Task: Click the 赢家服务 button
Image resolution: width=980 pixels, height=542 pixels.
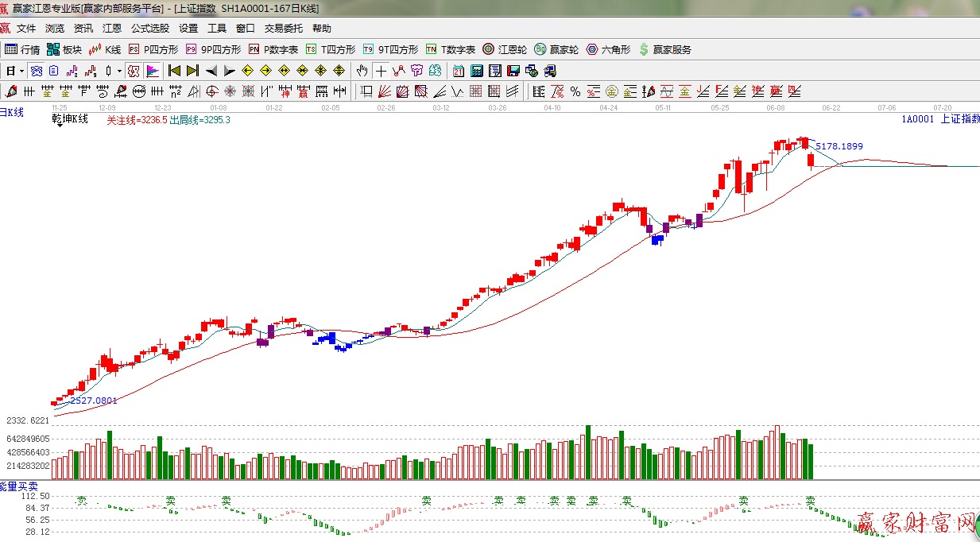Action: pos(665,49)
